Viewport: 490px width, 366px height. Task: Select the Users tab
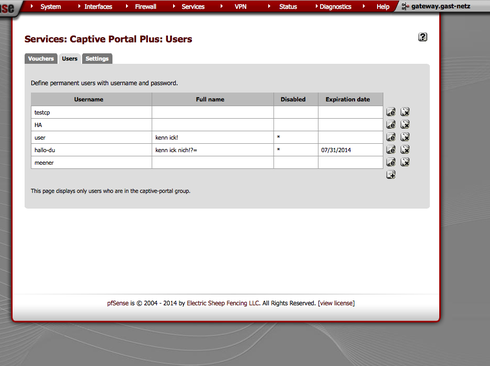click(69, 59)
